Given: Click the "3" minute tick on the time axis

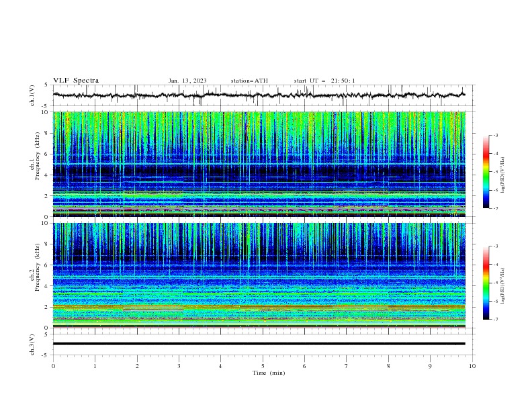Looking at the screenshot, I should click(x=179, y=366).
